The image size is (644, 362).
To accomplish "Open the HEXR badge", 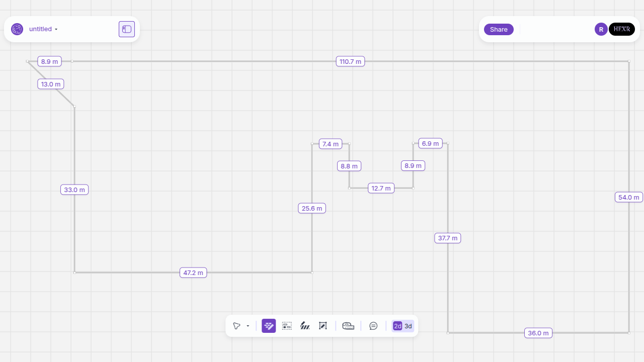I will click(x=622, y=29).
